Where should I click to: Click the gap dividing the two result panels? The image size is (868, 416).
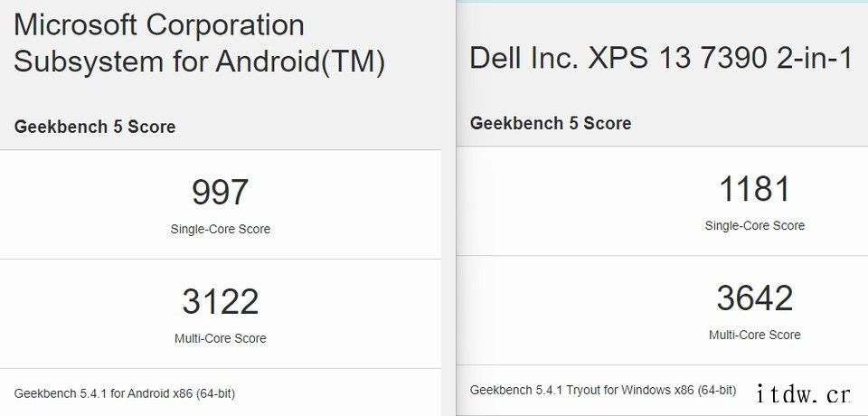[x=449, y=208]
